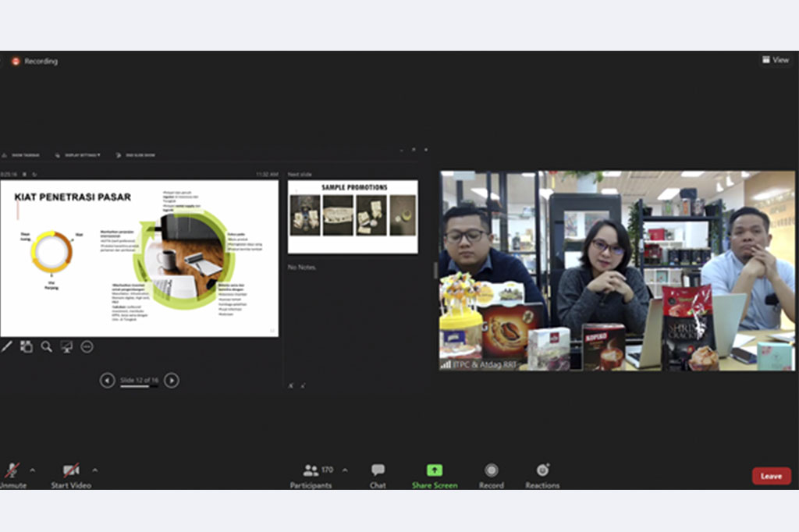The height and width of the screenshot is (532, 799).
Task: Click the black out slideshow icon
Action: click(67, 346)
